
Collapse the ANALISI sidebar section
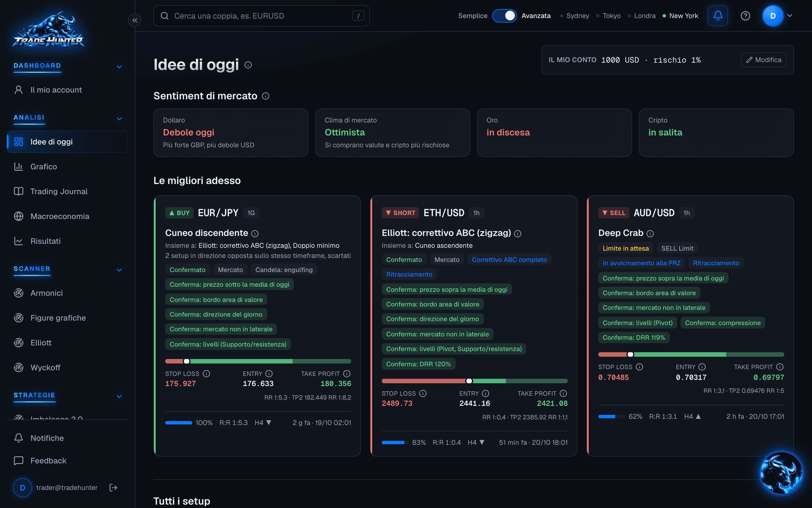pyautogui.click(x=119, y=119)
